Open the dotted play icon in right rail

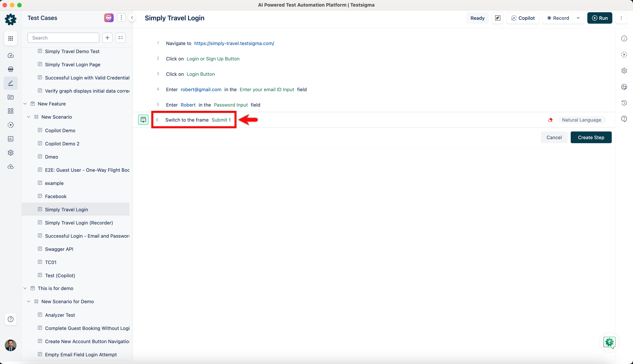(x=624, y=55)
